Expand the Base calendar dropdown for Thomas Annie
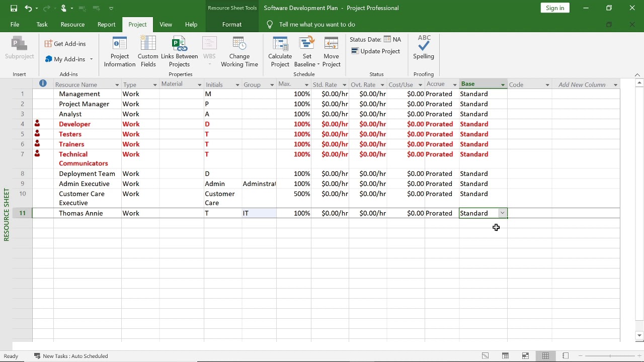 (502, 213)
